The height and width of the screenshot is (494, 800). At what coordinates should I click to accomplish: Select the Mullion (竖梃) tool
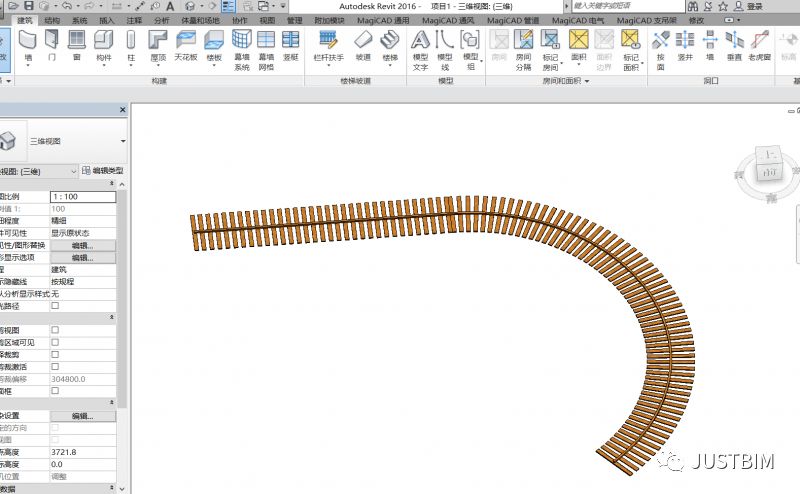[x=290, y=45]
